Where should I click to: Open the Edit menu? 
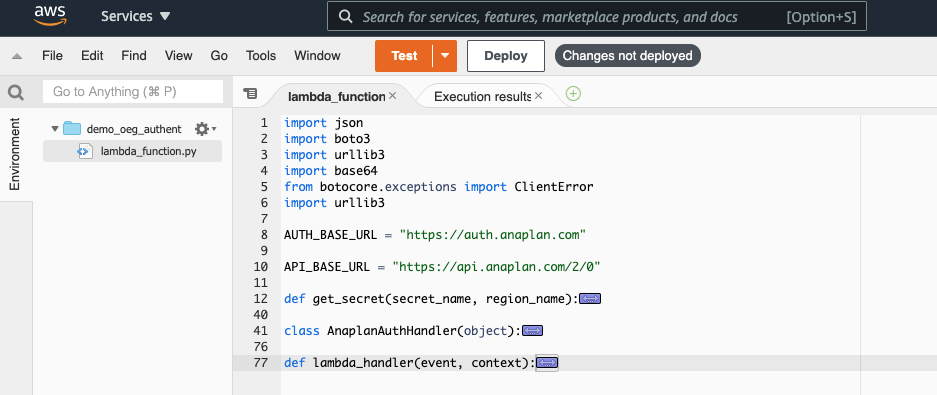pyautogui.click(x=92, y=56)
